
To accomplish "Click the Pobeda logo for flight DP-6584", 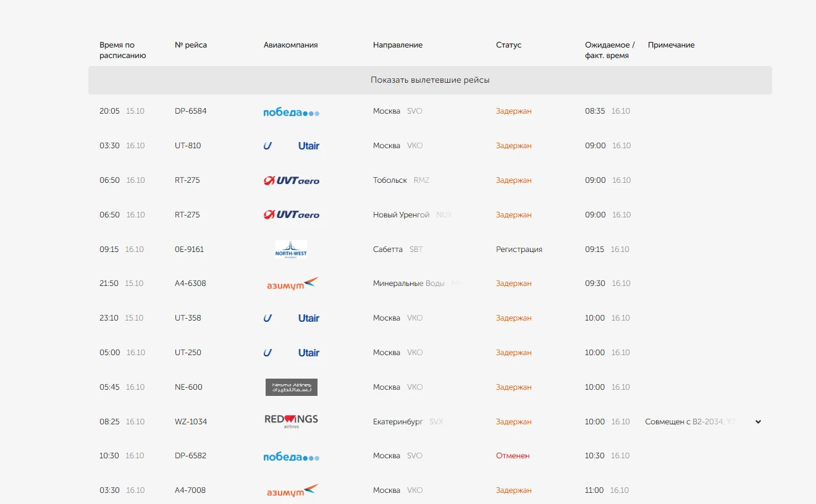I will click(x=292, y=112).
